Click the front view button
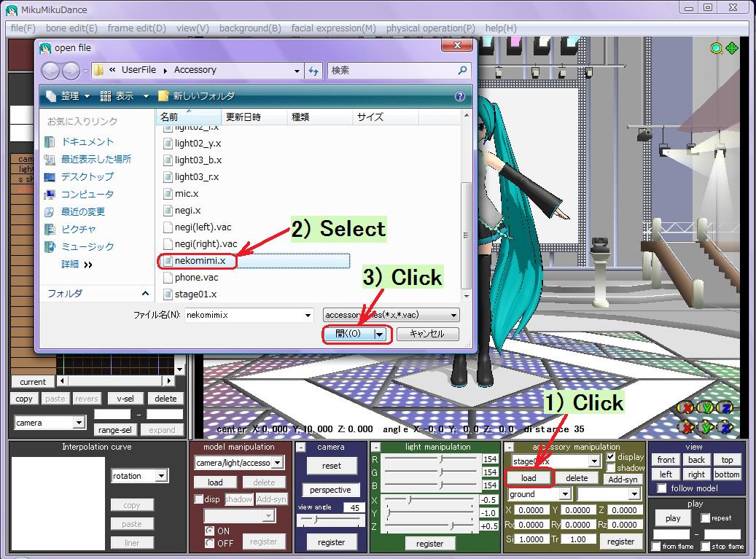Screen dimensions: 756x559 click(x=666, y=460)
